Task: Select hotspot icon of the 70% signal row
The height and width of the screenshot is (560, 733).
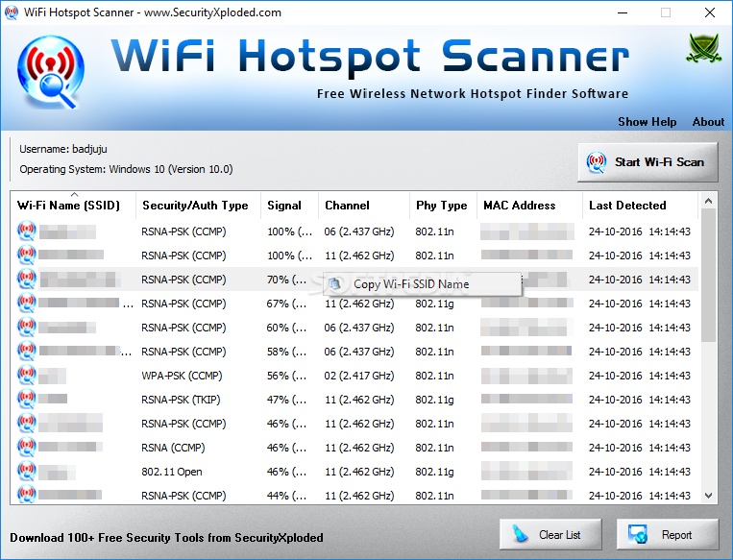Action: point(27,280)
